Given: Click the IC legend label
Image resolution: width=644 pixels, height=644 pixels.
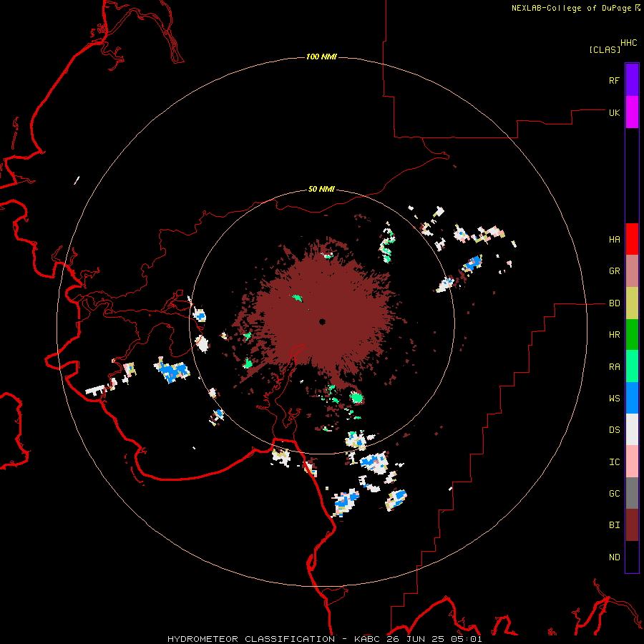Looking at the screenshot, I should click(614, 462).
